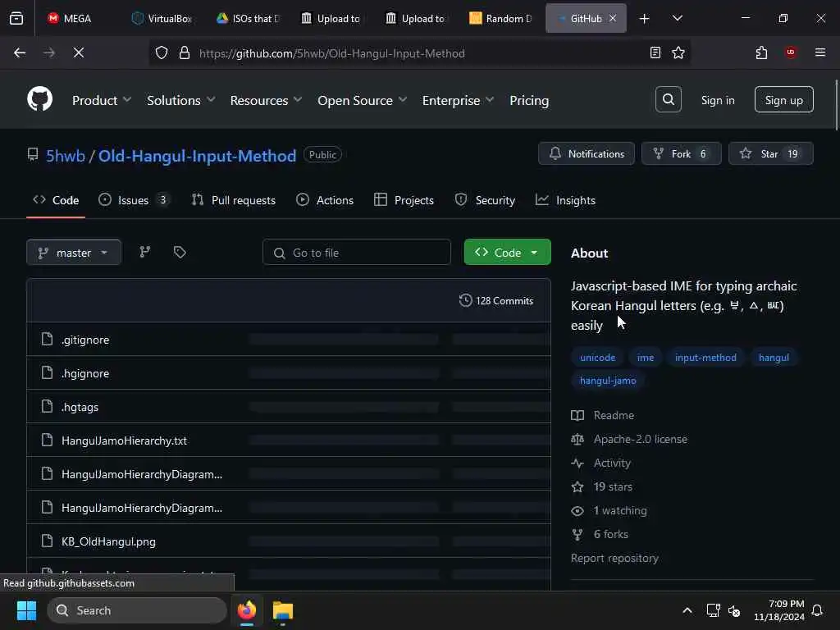Viewport: 840px width, 630px height.
Task: Open the .hgignore file
Action: click(85, 373)
